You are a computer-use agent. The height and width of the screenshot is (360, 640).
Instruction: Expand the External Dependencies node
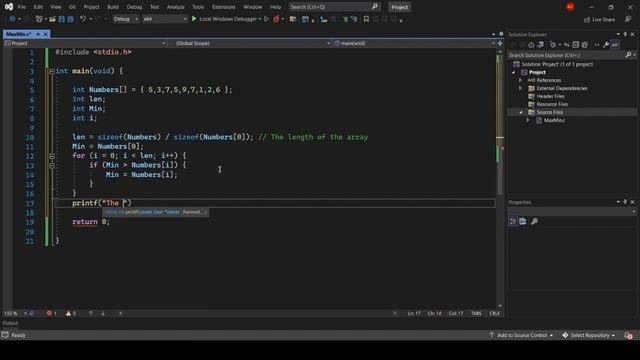click(x=520, y=88)
